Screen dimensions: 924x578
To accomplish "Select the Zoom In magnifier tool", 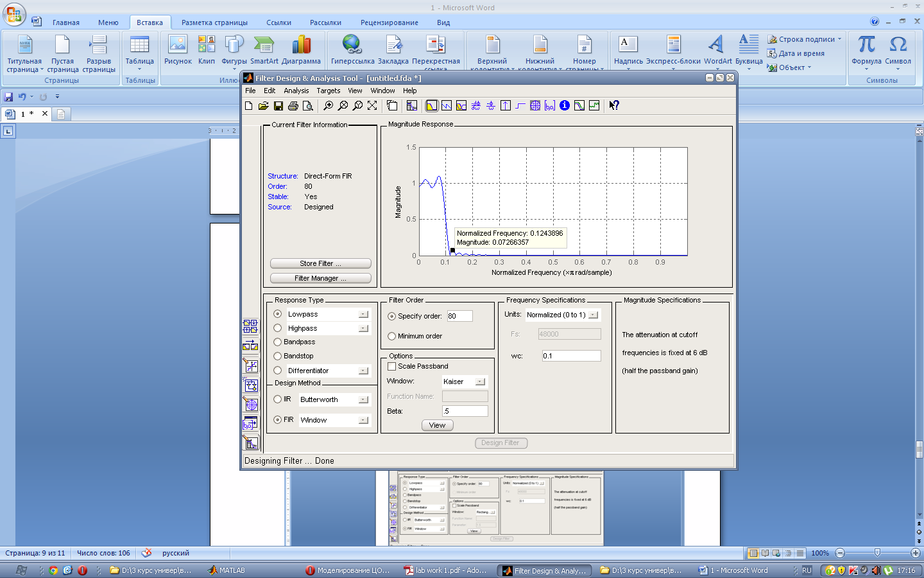I will pos(328,106).
